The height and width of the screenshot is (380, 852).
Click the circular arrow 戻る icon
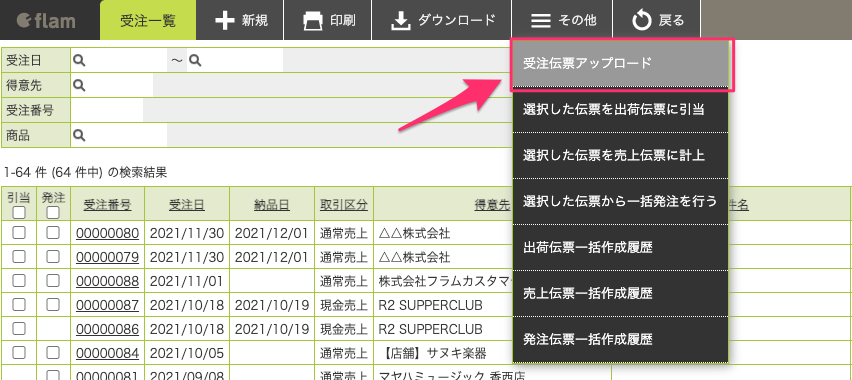tap(642, 21)
